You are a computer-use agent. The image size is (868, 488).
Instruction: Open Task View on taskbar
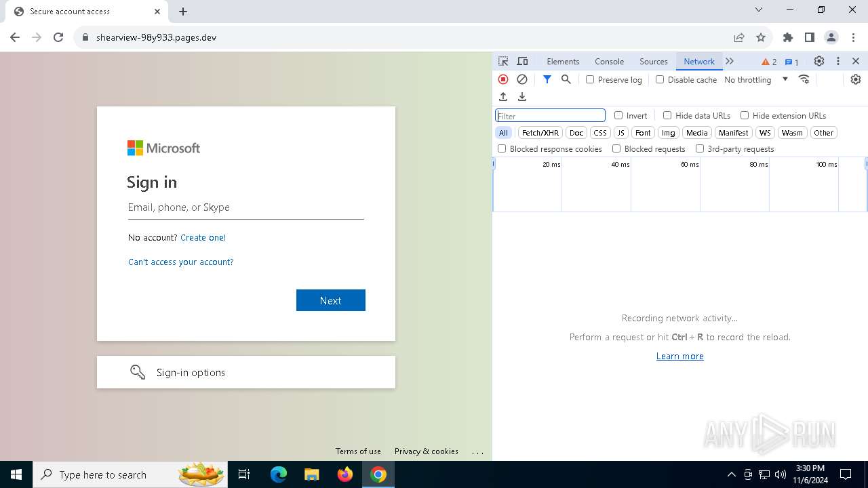[245, 474]
